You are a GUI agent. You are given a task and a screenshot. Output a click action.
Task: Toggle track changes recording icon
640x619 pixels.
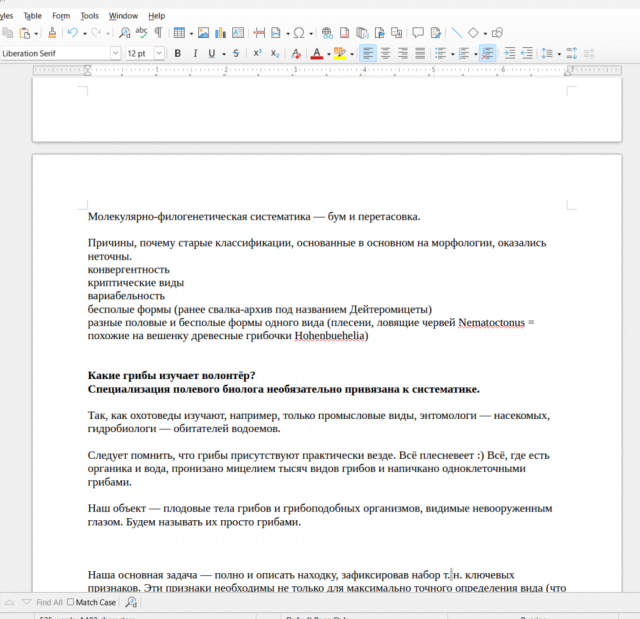(436, 33)
